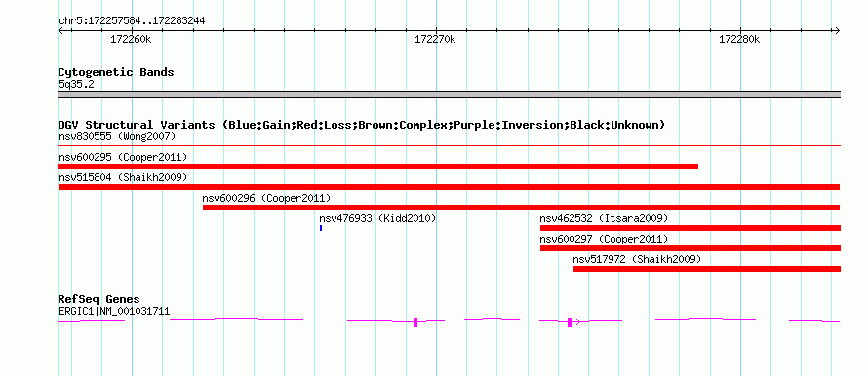Screen dimensions: 868x376
Task: Click the 172280k ruler label
Action: point(739,39)
